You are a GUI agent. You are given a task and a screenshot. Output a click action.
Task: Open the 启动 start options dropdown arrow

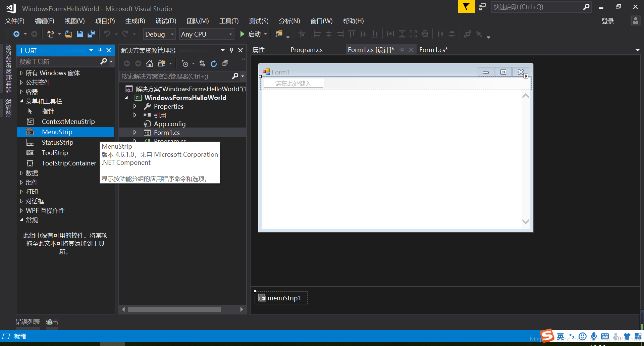pyautogui.click(x=266, y=34)
